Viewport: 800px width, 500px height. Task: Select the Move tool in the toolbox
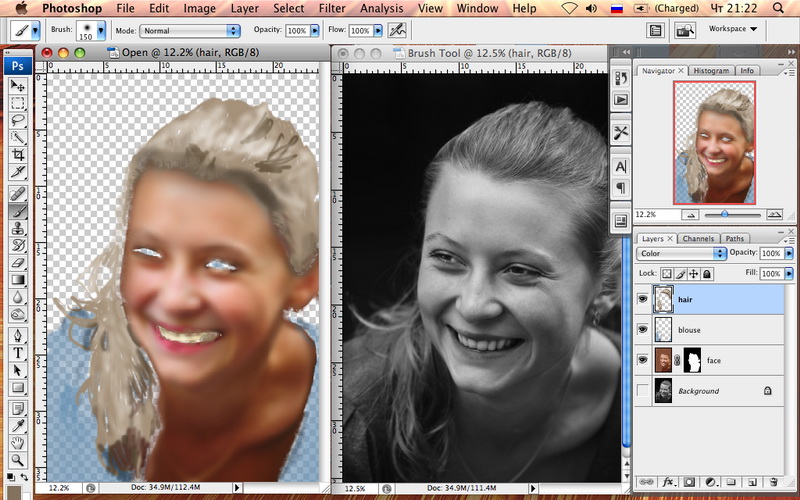[18, 87]
